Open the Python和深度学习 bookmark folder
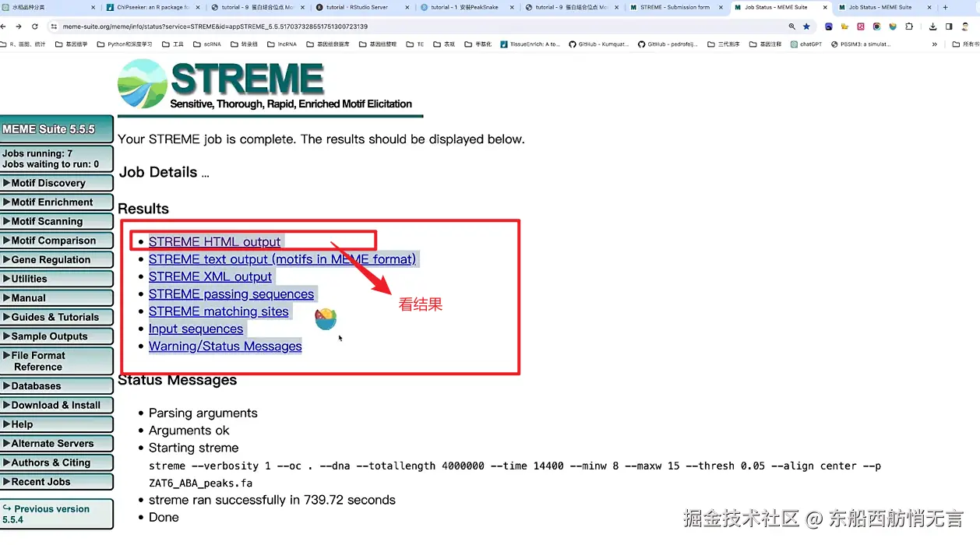Image resolution: width=980 pixels, height=545 pixels. [125, 44]
